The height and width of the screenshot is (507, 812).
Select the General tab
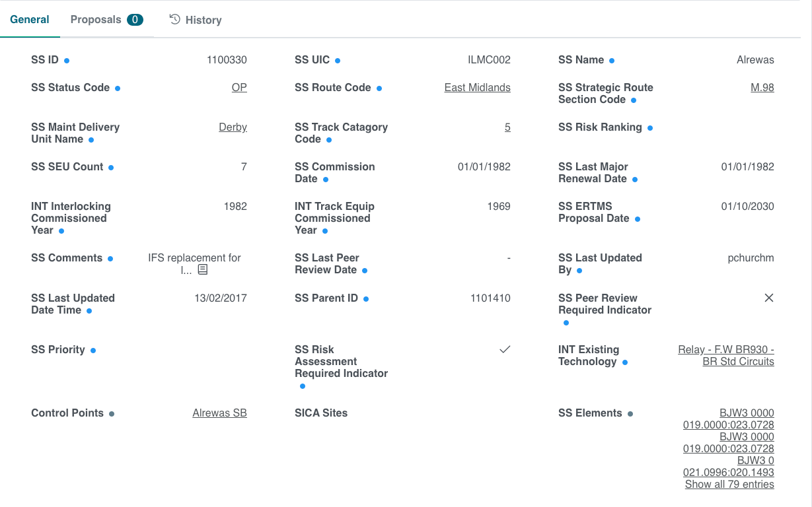tap(30, 20)
